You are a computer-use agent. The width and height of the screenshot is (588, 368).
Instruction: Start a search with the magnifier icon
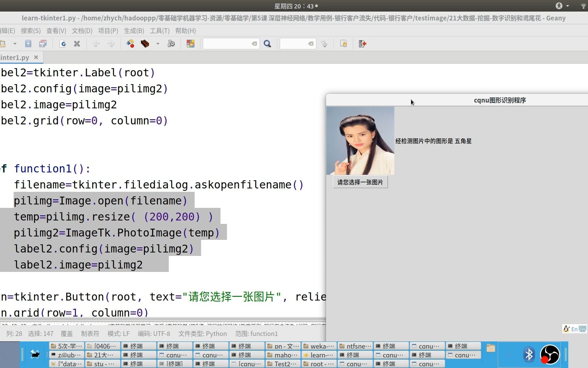point(267,44)
